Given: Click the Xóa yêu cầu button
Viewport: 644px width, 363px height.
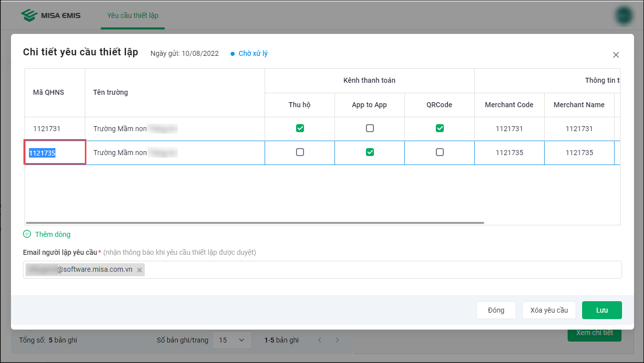Looking at the screenshot, I should 549,310.
